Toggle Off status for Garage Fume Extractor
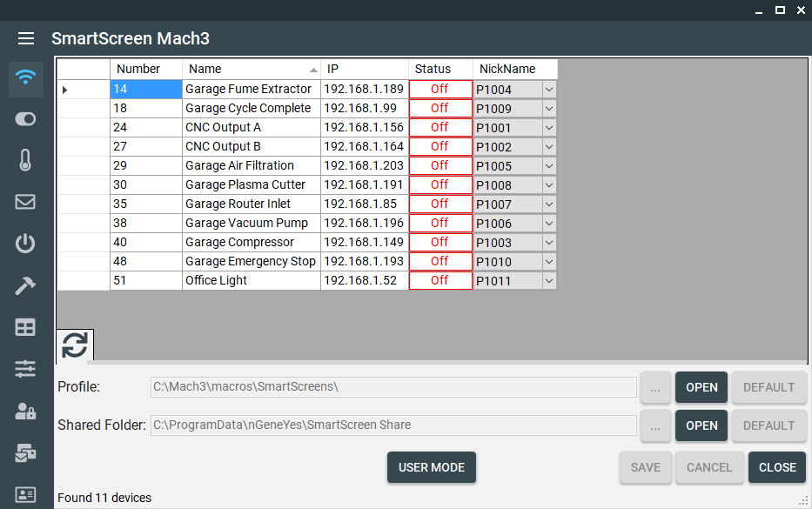 [x=440, y=89]
